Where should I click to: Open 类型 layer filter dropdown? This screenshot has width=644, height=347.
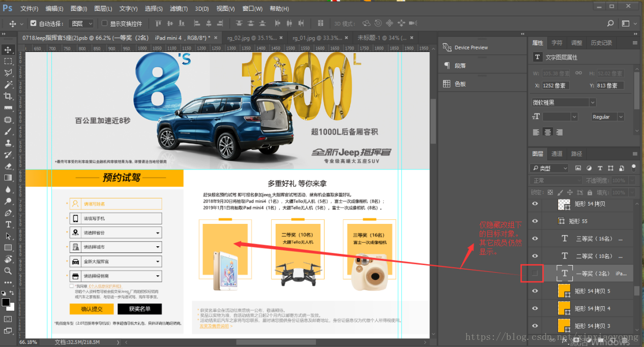550,168
